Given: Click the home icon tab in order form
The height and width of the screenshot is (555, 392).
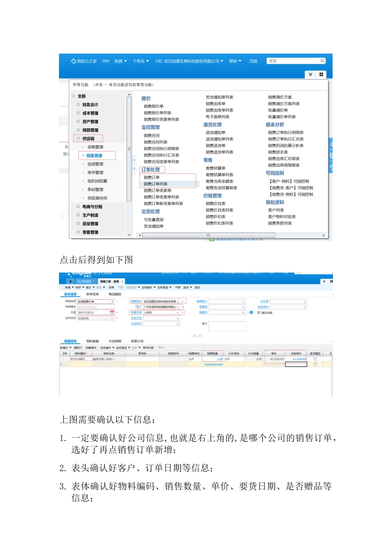Looking at the screenshot, I should click(x=70, y=282).
